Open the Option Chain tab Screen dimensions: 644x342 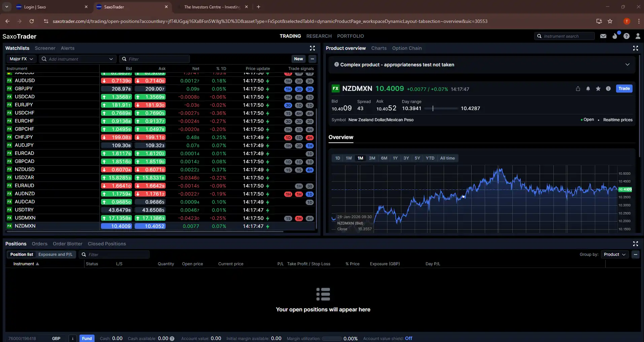click(407, 48)
